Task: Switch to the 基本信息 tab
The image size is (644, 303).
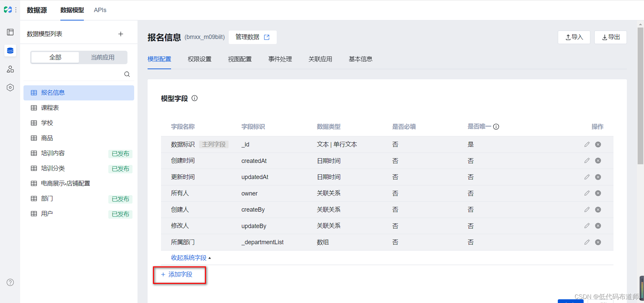Action: point(361,59)
